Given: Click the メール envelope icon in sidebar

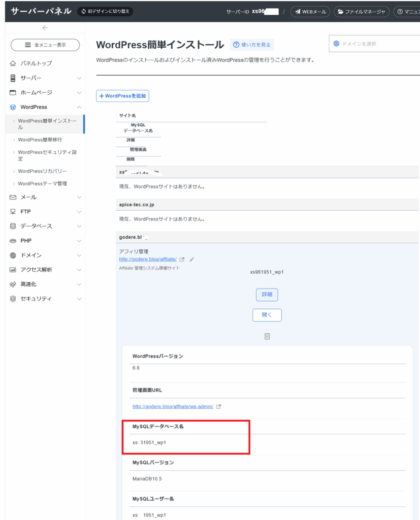Looking at the screenshot, I should click(13, 198).
